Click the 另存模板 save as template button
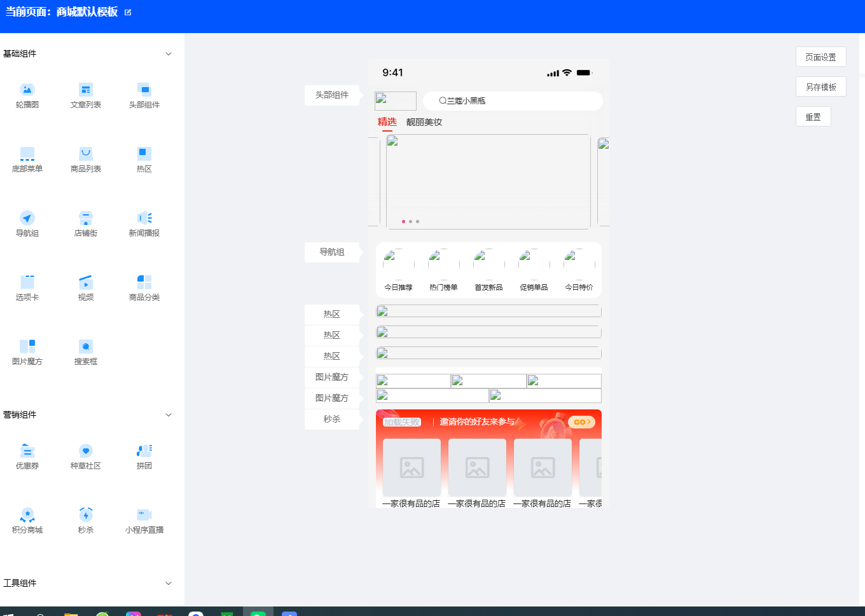 click(820, 87)
